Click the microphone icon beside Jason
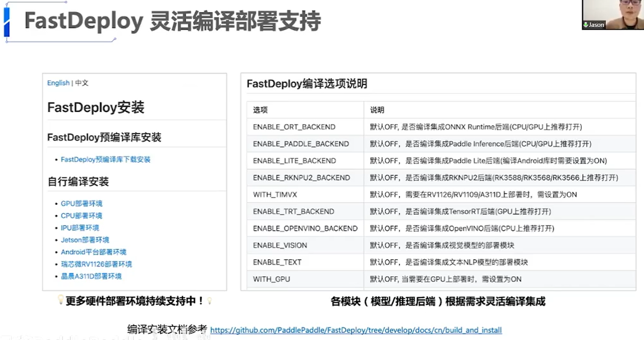The width and height of the screenshot is (644, 340). click(x=586, y=25)
